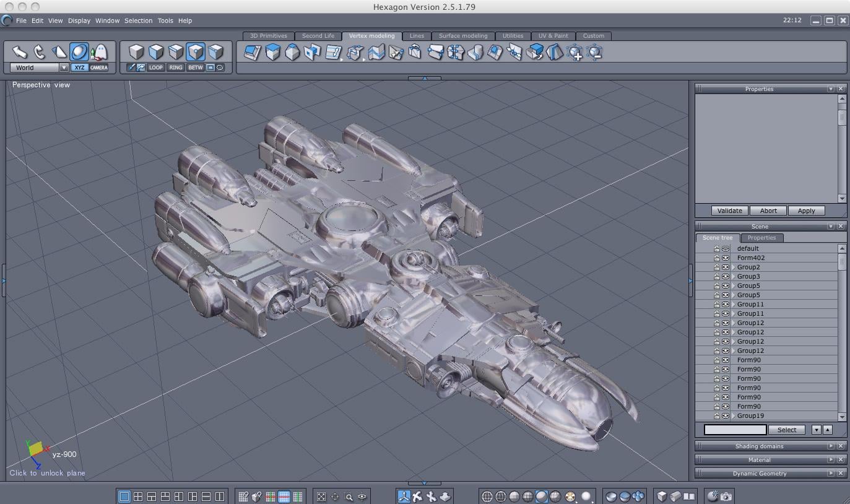Click the sphere-with-plus smoothing icon
Screen dimensions: 850x504
(575, 53)
